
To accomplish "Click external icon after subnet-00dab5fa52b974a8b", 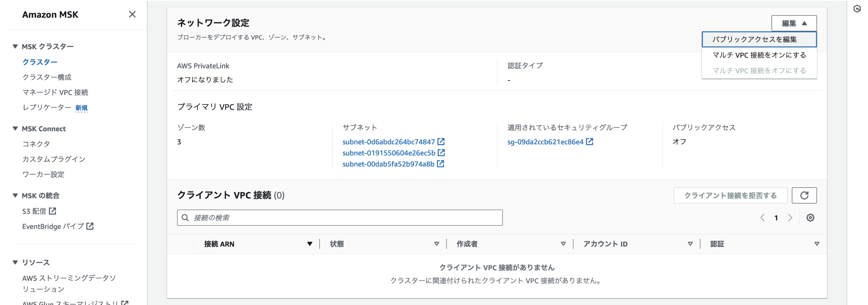I will (x=440, y=164).
